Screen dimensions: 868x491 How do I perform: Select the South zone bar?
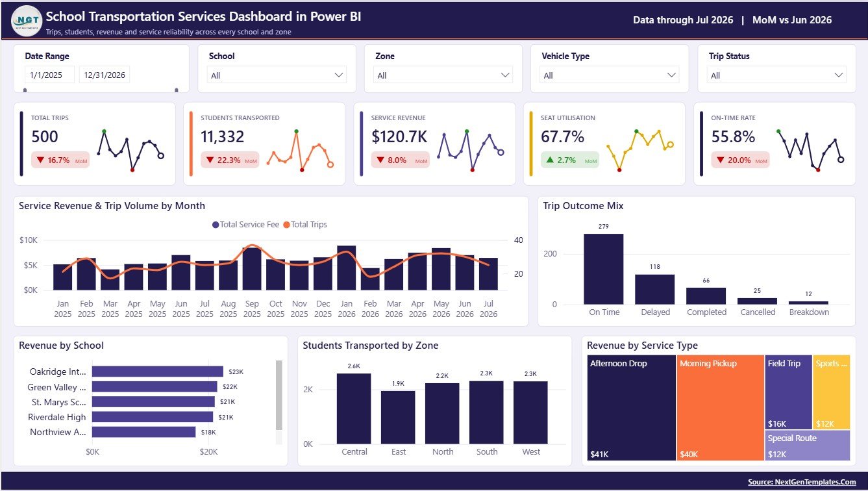[486, 412]
